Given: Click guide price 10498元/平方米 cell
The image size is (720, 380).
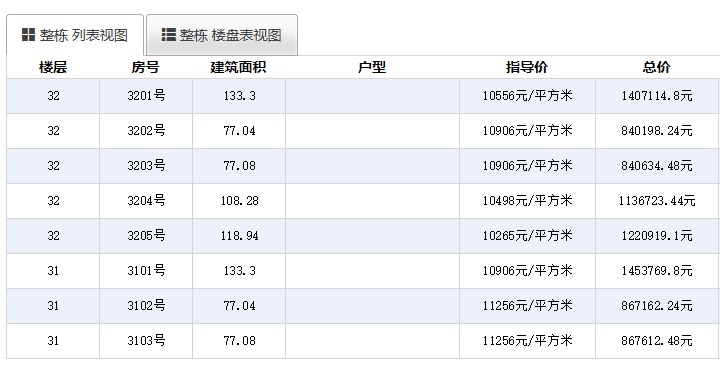Looking at the screenshot, I should point(528,201).
